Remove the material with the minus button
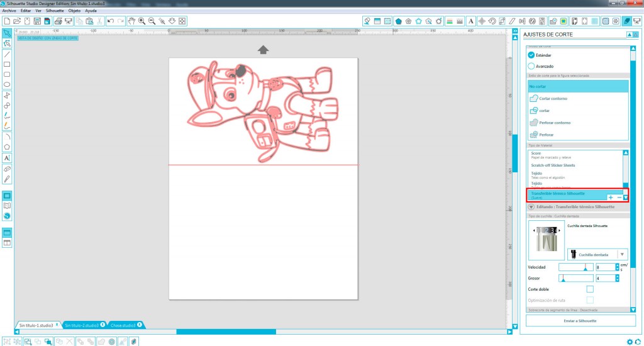 (619, 198)
